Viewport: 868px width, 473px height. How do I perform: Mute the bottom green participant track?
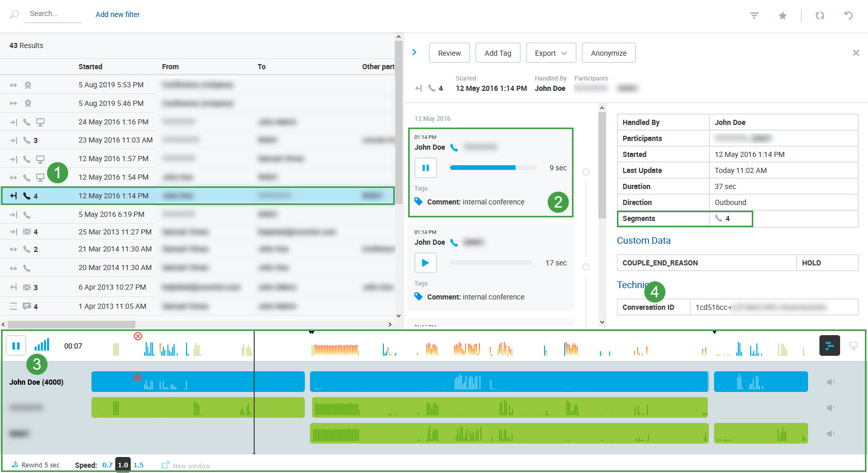[x=830, y=434]
